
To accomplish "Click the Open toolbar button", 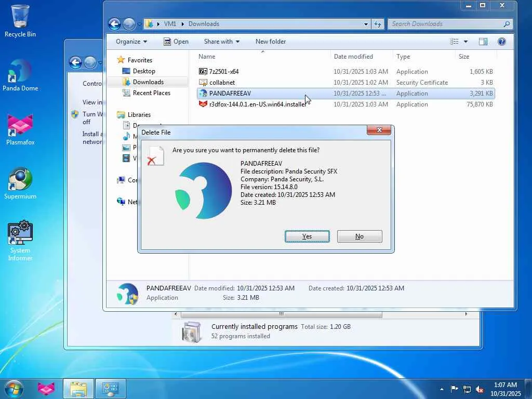I will pyautogui.click(x=176, y=42).
